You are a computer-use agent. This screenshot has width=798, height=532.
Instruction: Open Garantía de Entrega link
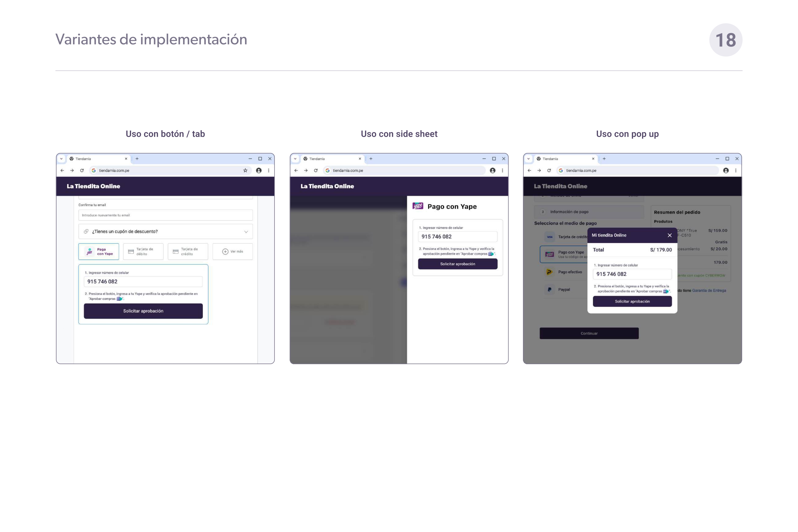click(x=709, y=290)
